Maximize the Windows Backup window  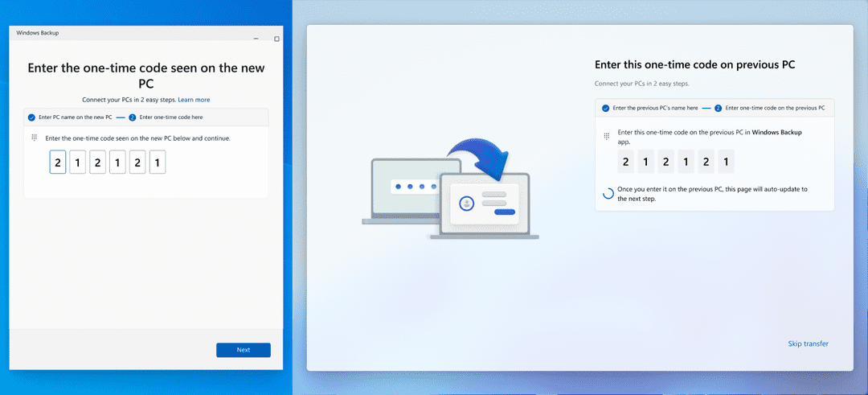[276, 39]
